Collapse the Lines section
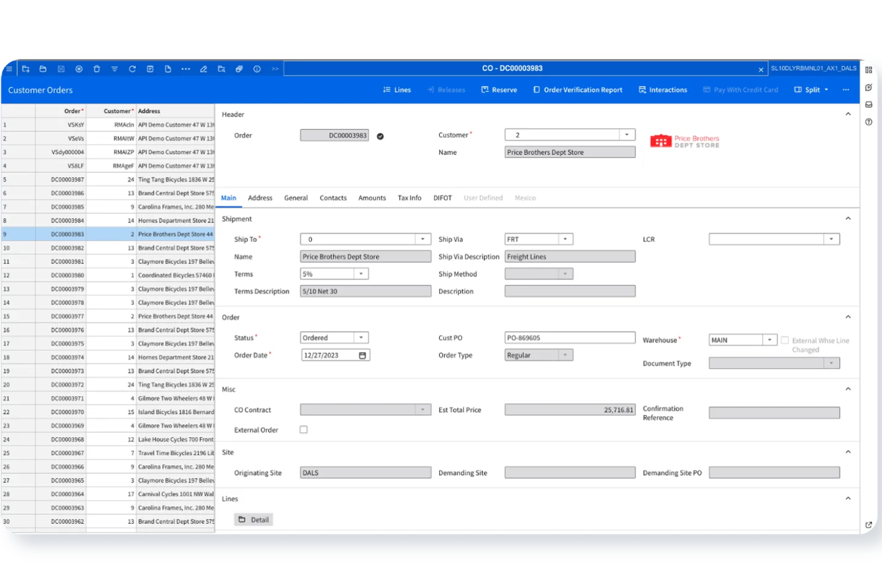This screenshot has height=588, width=882. (x=848, y=499)
